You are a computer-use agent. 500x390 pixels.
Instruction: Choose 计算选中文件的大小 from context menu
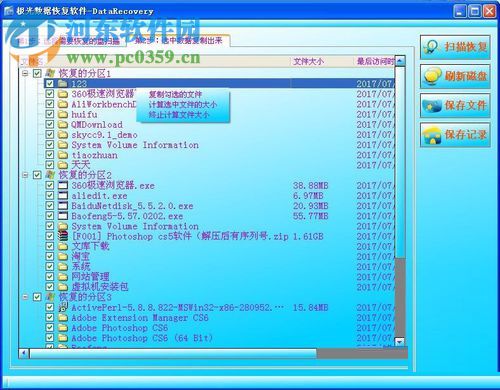point(183,105)
